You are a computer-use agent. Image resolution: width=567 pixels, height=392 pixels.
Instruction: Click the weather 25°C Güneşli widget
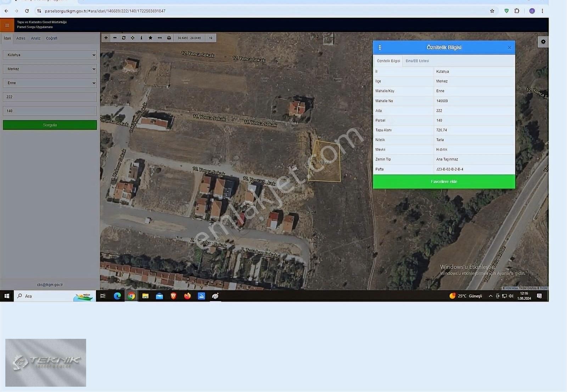point(466,296)
